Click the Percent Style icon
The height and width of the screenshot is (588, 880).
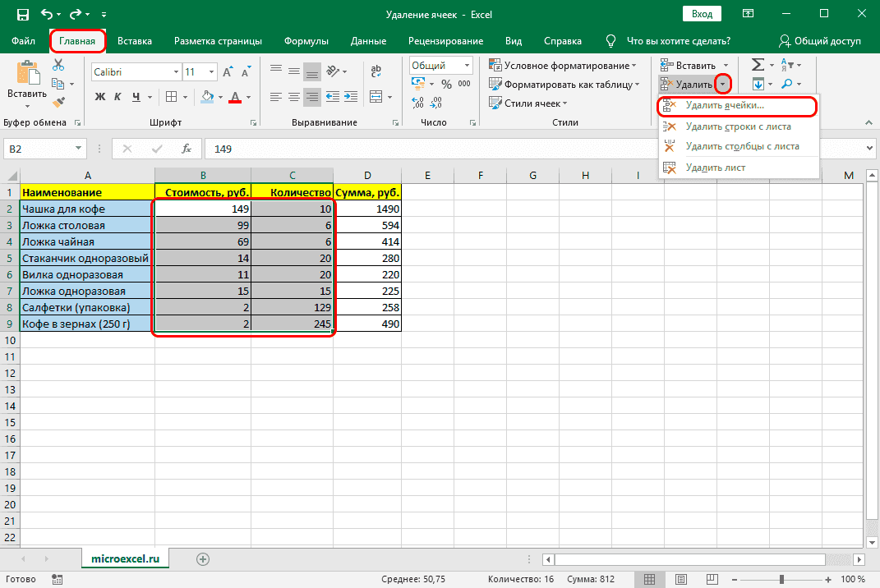pyautogui.click(x=446, y=84)
